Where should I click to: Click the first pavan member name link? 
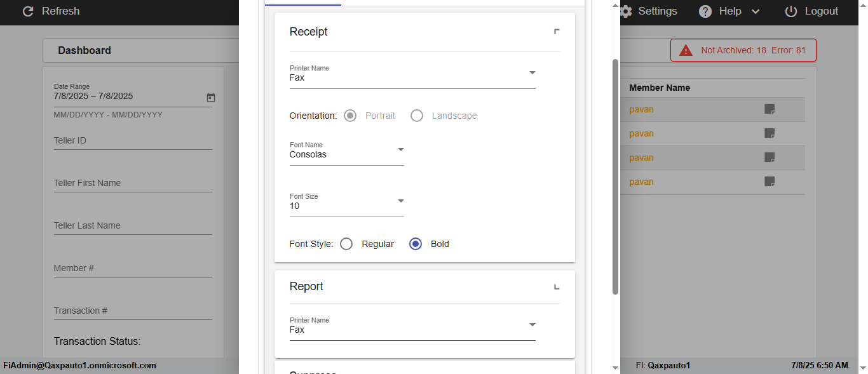coord(641,109)
